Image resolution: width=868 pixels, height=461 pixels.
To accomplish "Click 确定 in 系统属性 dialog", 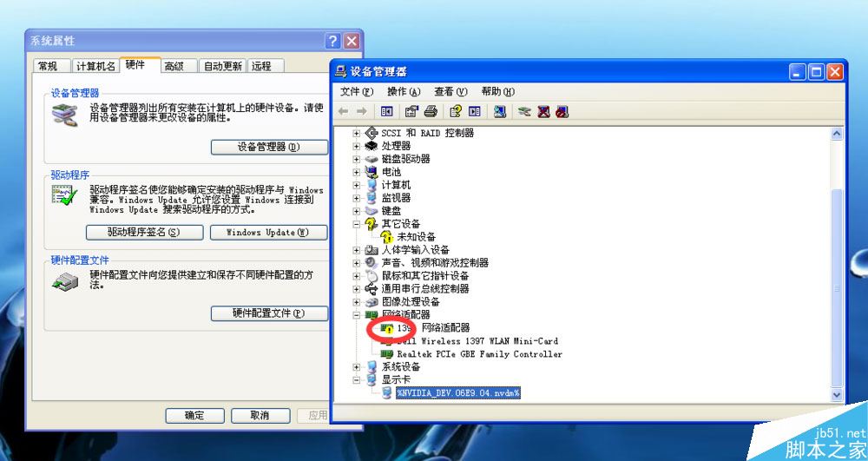I will coord(194,416).
